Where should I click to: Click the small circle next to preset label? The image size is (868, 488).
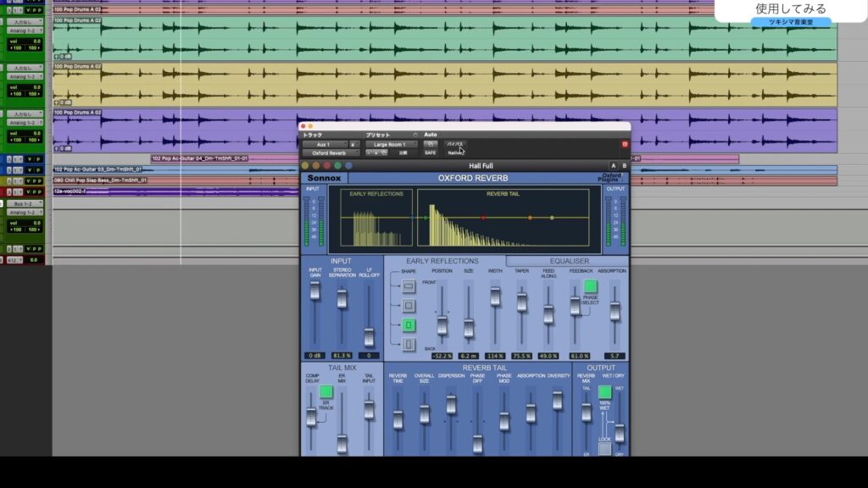click(x=415, y=135)
